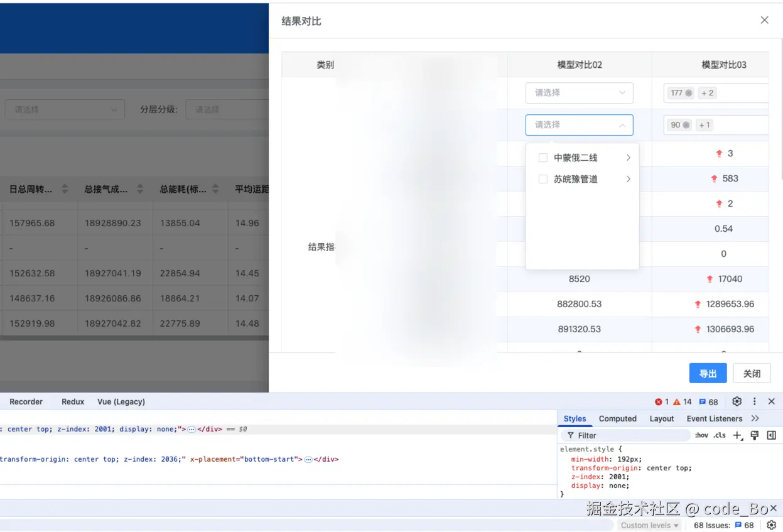Click the z-index: 2001 style declaration
The image size is (783, 532).
point(600,477)
